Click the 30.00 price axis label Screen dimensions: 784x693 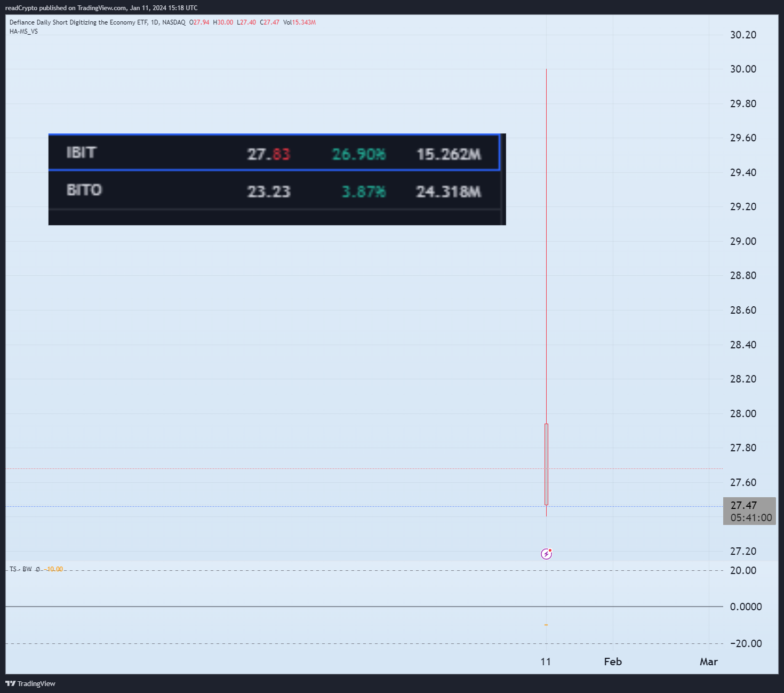(743, 69)
